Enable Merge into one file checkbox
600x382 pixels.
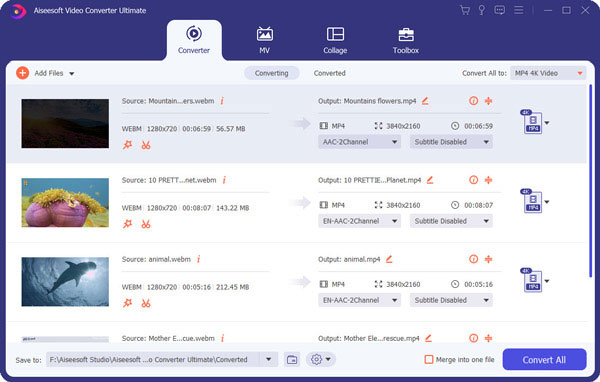[x=429, y=359]
